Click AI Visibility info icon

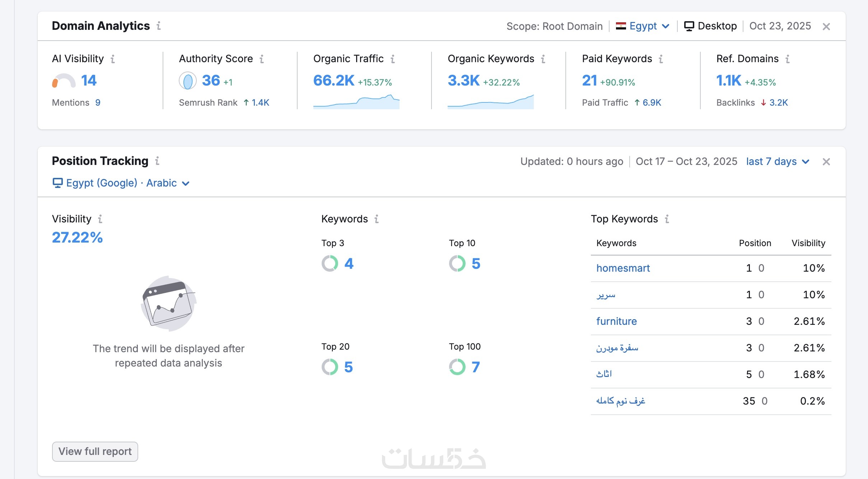[x=113, y=59]
